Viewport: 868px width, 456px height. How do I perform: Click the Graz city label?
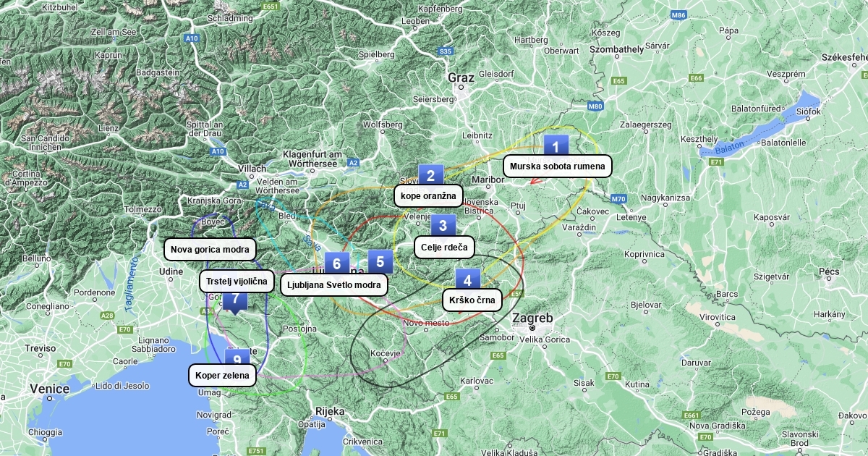coord(461,78)
